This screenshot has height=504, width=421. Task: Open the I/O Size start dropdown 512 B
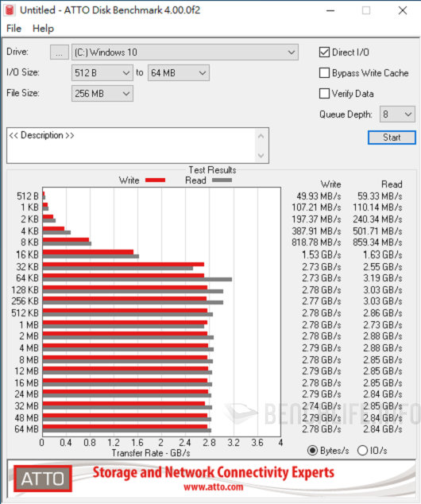click(102, 73)
